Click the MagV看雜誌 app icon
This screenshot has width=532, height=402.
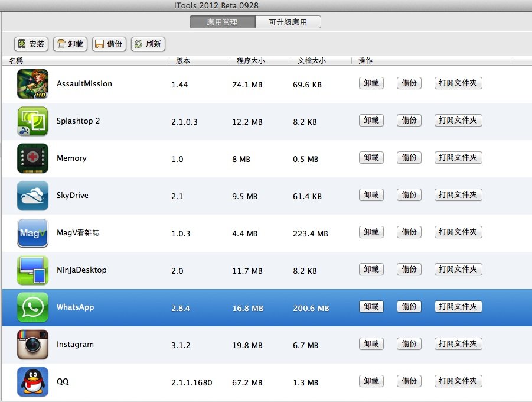tap(32, 233)
